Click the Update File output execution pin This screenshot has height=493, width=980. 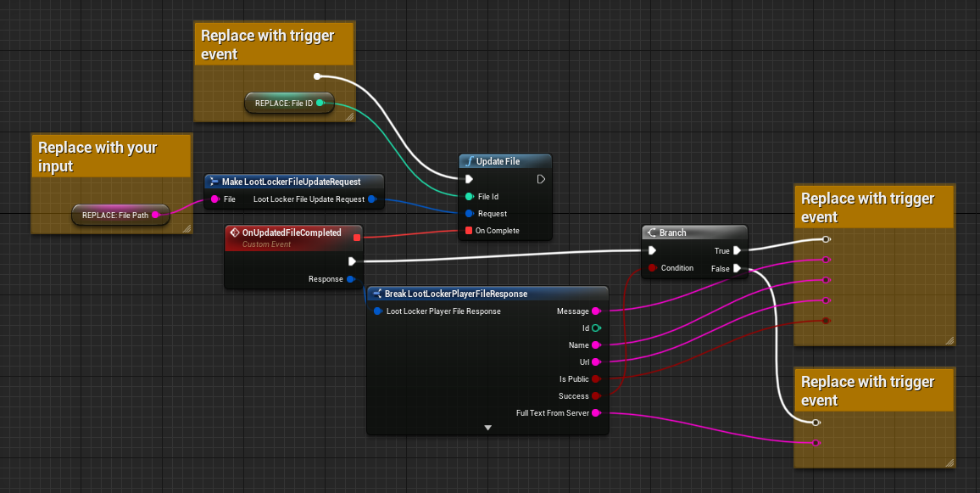point(541,179)
